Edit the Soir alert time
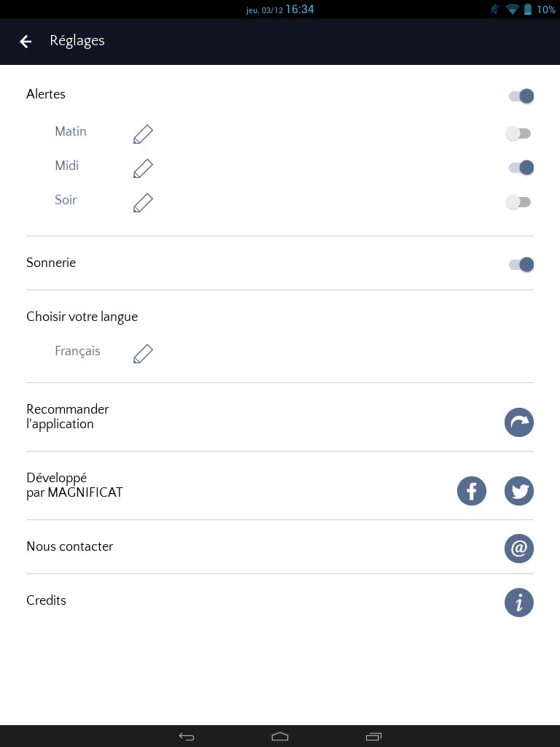 coord(143,202)
